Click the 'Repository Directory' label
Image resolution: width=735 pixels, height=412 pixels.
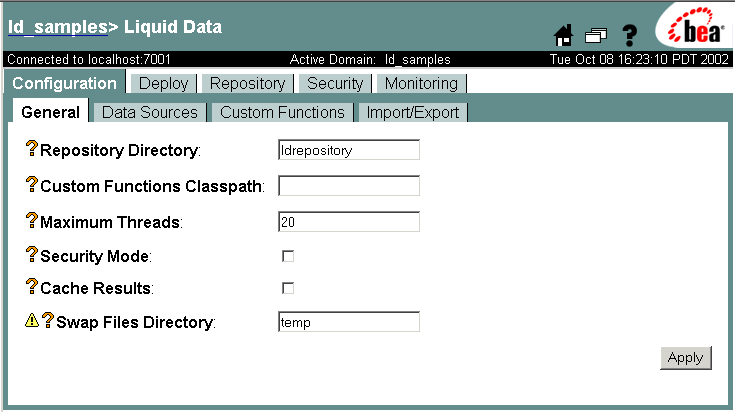[120, 150]
